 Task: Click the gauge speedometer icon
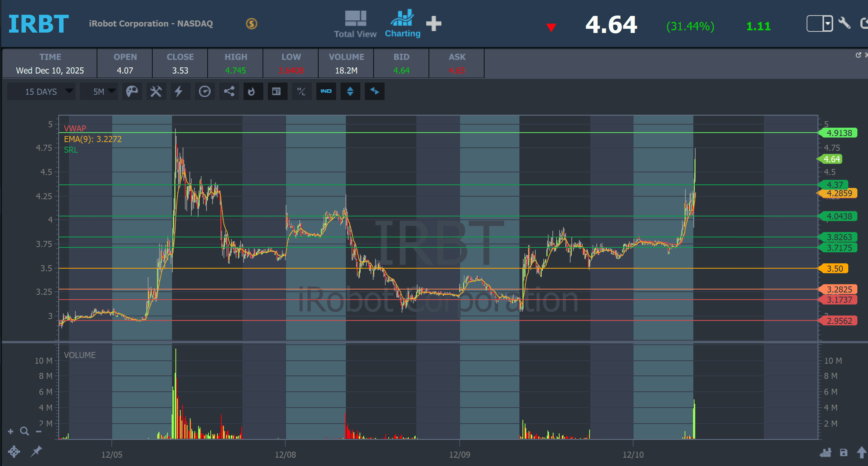coord(205,91)
